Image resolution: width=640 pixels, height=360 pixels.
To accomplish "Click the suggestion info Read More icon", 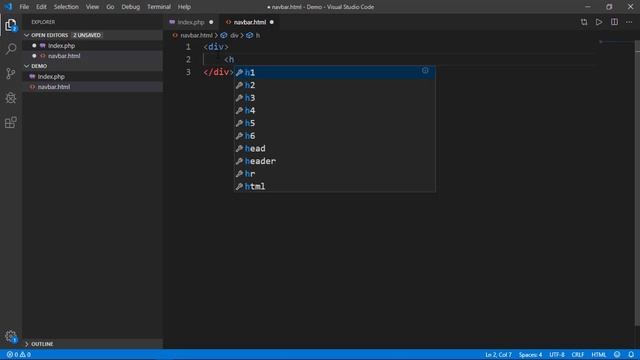I will [x=425, y=71].
